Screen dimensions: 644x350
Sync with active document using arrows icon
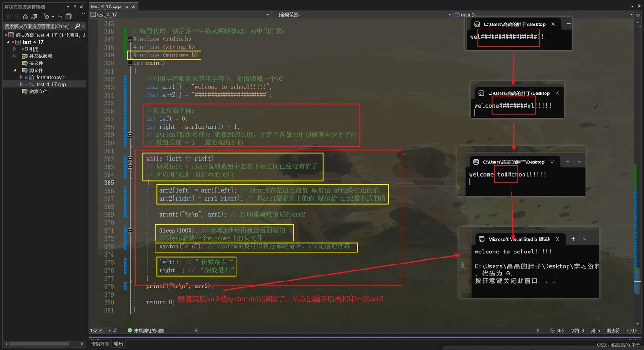point(60,17)
